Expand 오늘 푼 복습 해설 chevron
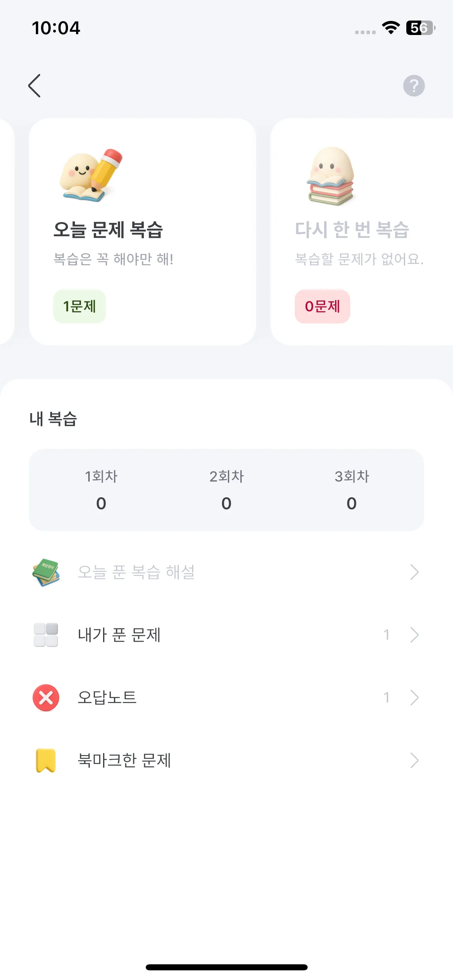The width and height of the screenshot is (453, 980). (414, 572)
